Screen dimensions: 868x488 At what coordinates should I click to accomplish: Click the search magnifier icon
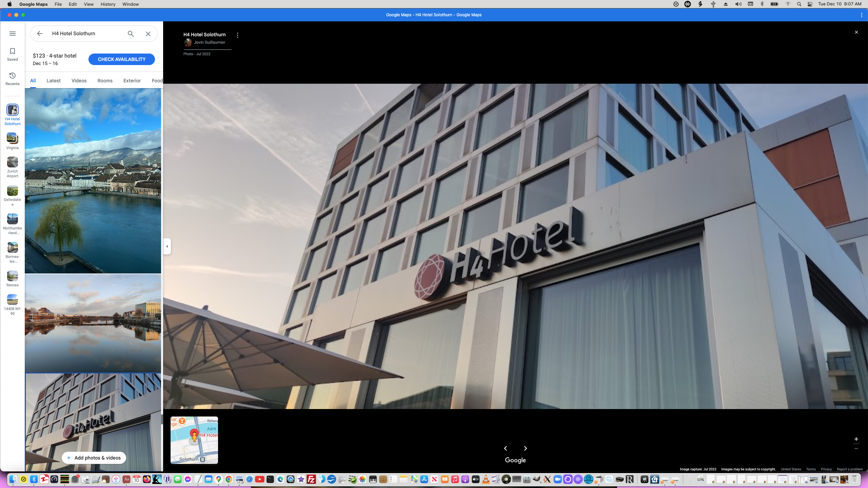pos(131,34)
